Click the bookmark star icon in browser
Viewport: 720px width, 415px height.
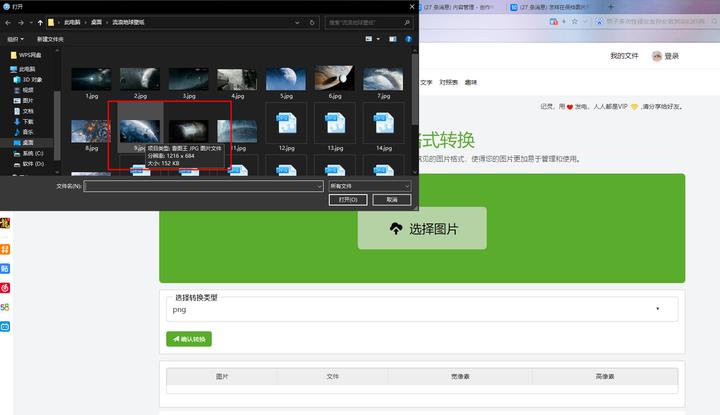click(x=574, y=22)
